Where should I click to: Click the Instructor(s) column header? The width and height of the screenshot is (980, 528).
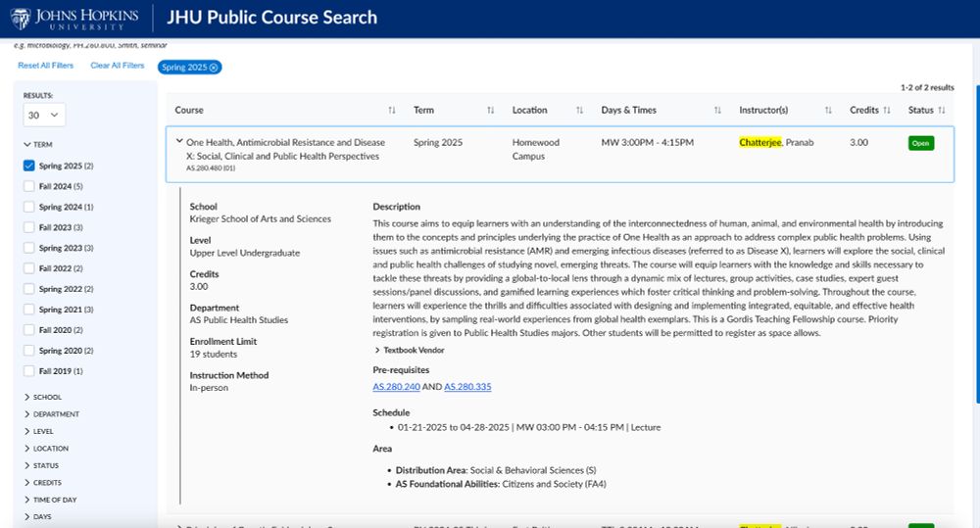pyautogui.click(x=763, y=110)
